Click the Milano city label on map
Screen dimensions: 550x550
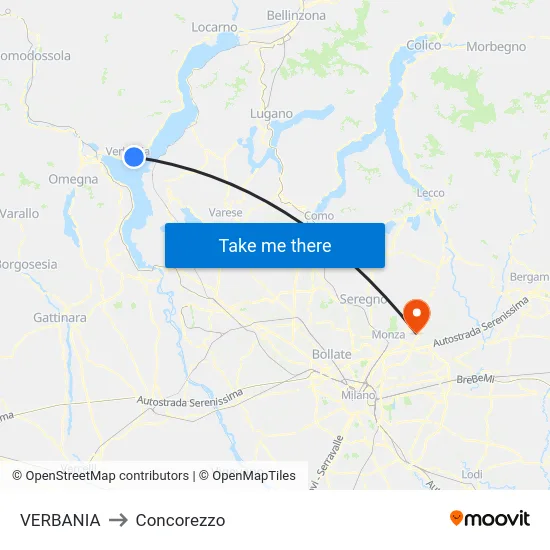(x=358, y=395)
